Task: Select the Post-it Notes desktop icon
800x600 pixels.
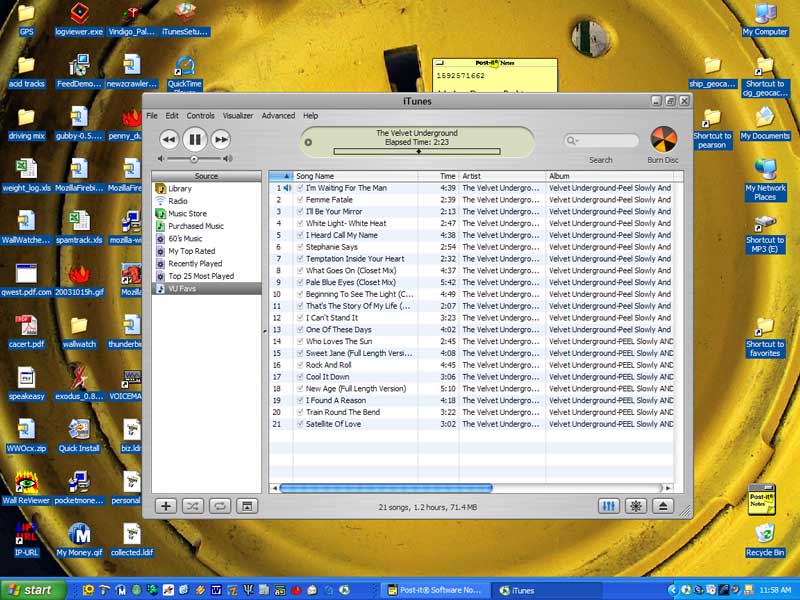Action: pyautogui.click(x=762, y=499)
